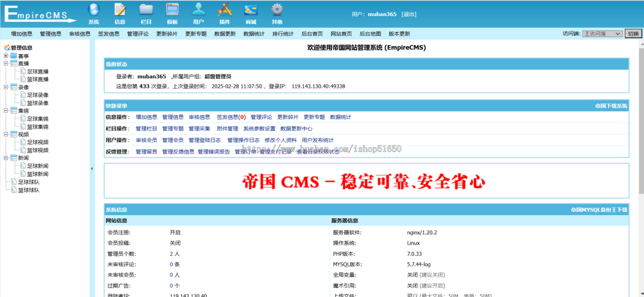Expand the 赛事 tree node
The image size is (644, 297).
(6, 56)
